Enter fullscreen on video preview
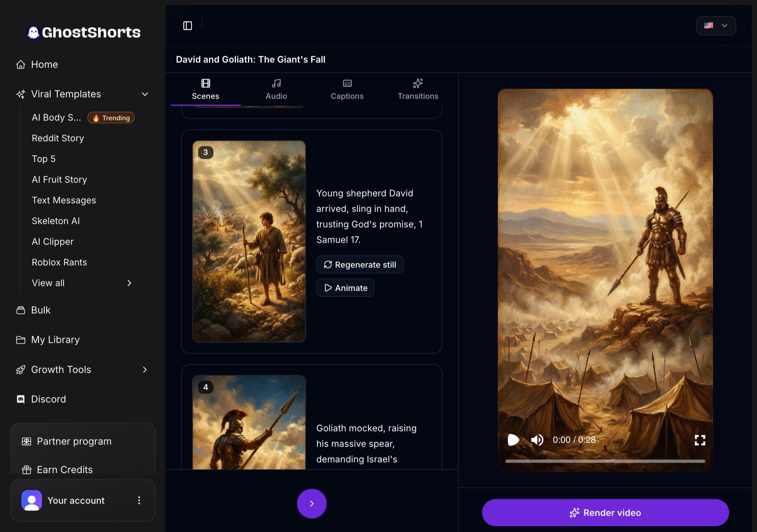The height and width of the screenshot is (532, 757). click(x=700, y=440)
